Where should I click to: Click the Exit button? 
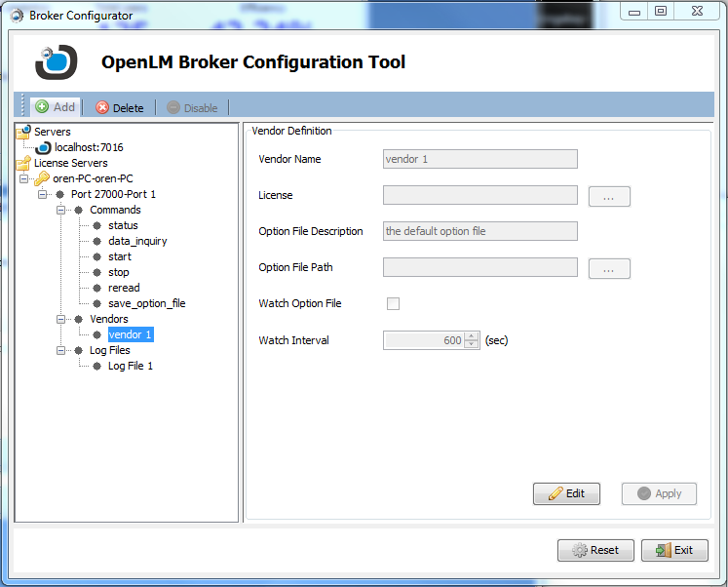[x=674, y=550]
